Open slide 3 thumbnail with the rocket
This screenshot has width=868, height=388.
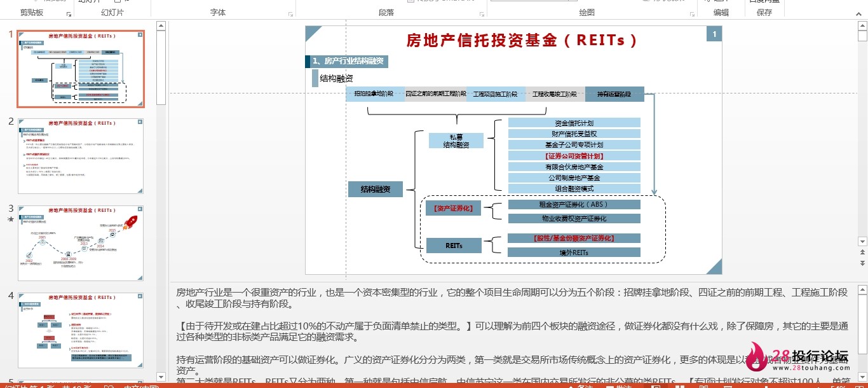(x=81, y=243)
